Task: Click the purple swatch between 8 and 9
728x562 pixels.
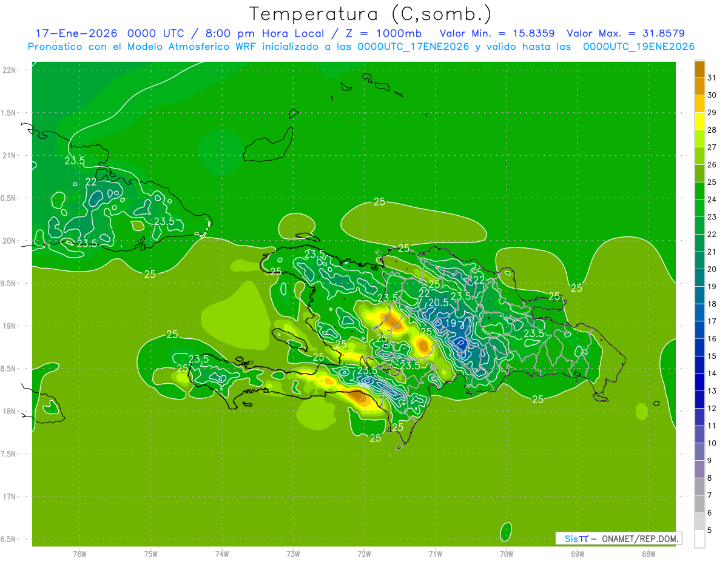Action: (x=699, y=469)
